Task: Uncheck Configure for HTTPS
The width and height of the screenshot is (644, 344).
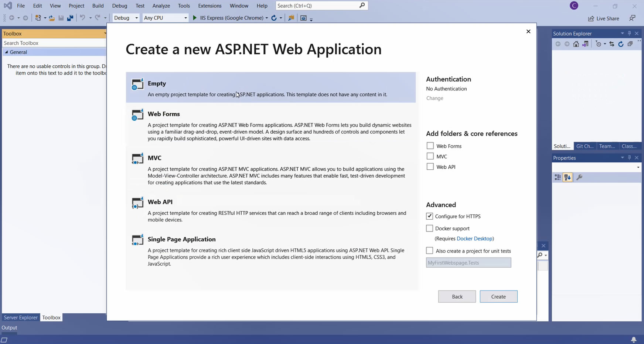Action: (x=429, y=216)
